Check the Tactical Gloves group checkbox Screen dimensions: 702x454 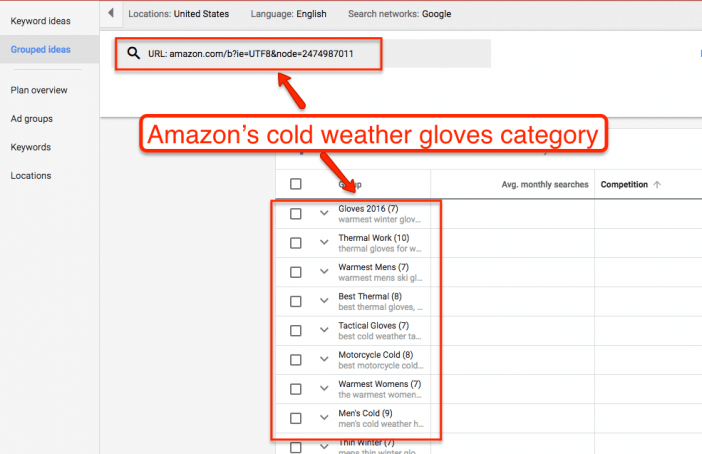click(295, 330)
